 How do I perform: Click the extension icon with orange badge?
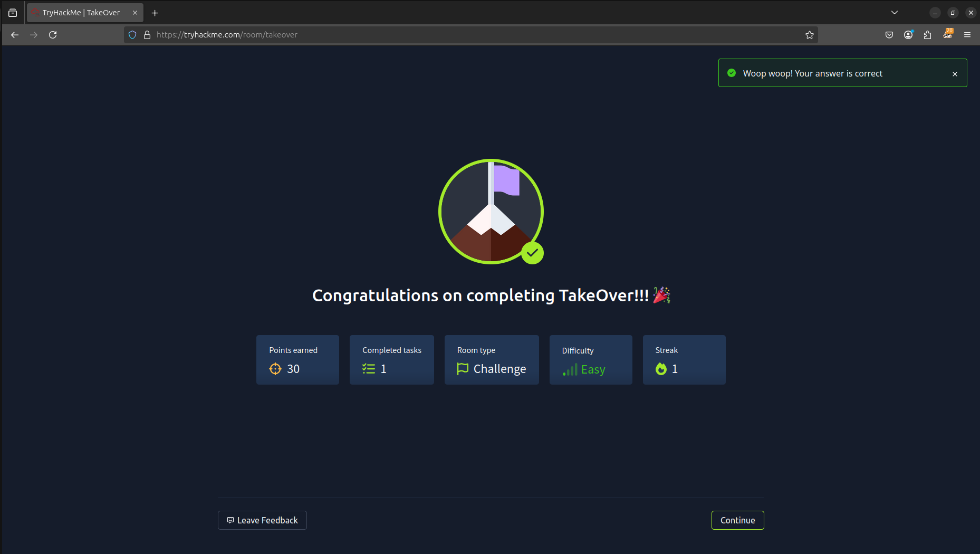(948, 34)
